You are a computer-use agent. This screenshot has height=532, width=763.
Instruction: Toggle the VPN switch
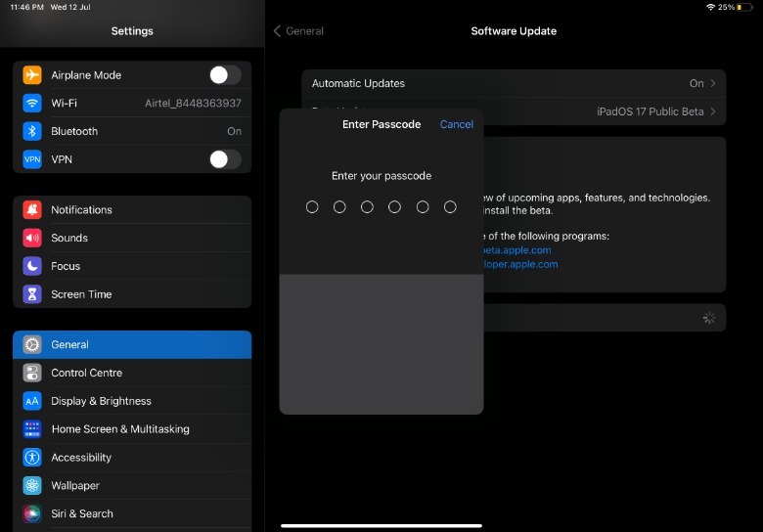[x=225, y=159]
